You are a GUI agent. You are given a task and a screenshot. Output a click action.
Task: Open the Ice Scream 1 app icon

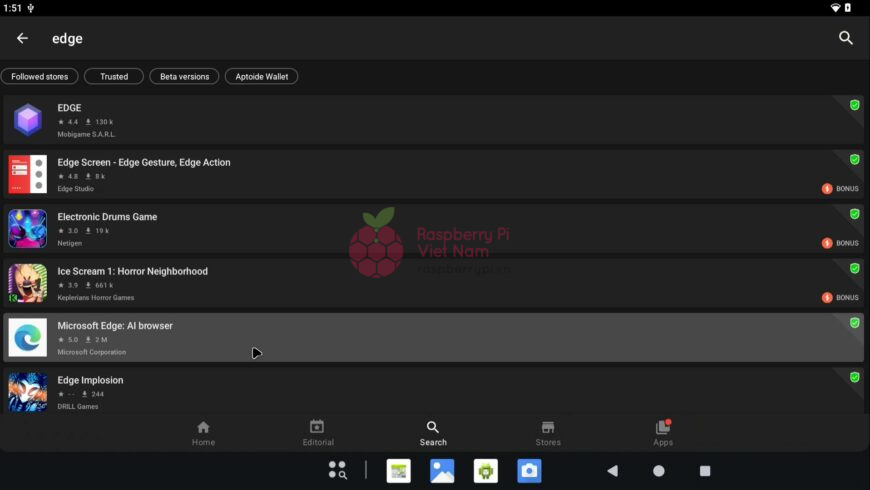tap(28, 283)
